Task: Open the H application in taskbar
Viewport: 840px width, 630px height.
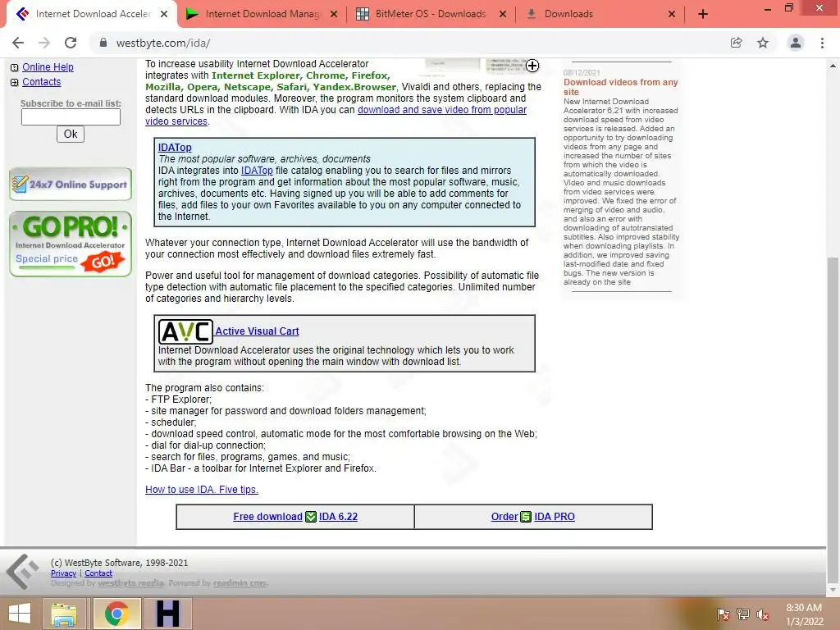Action: pyautogui.click(x=167, y=614)
